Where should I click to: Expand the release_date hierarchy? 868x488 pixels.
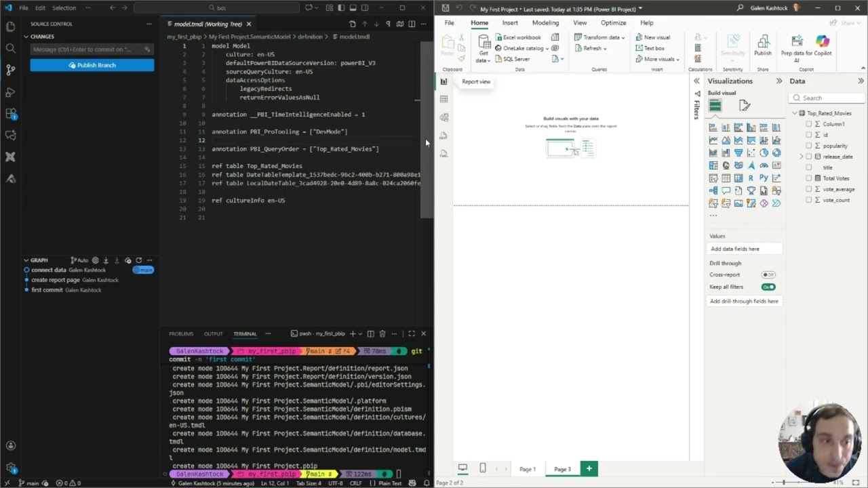coord(801,157)
